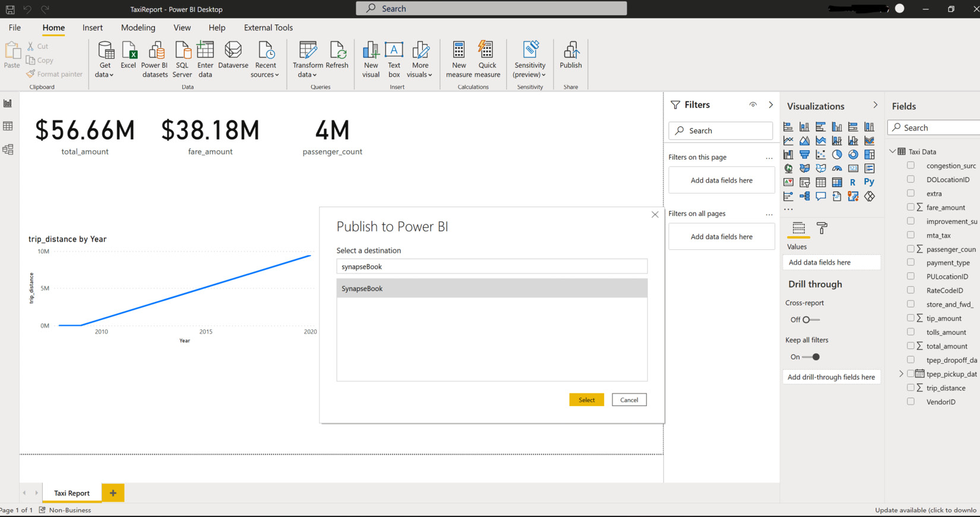Toggle Cross-report drill through switch
Viewport: 980px width, 517px height.
click(811, 319)
